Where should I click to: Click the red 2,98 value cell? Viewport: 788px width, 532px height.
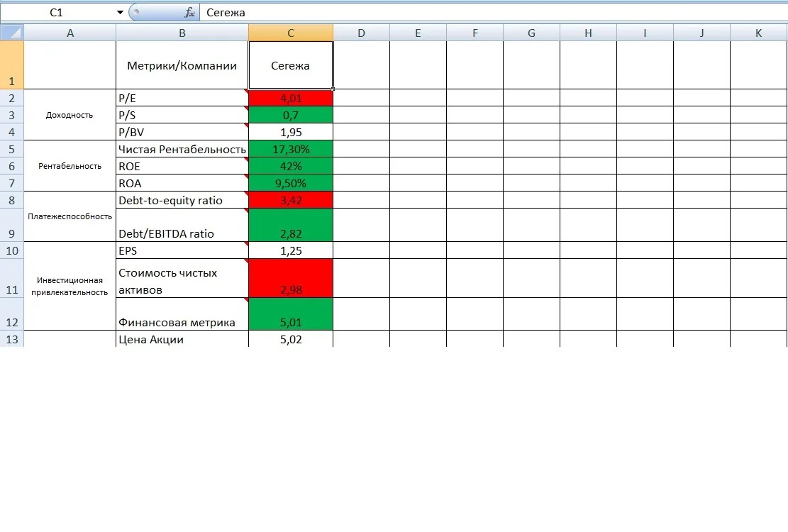[291, 278]
